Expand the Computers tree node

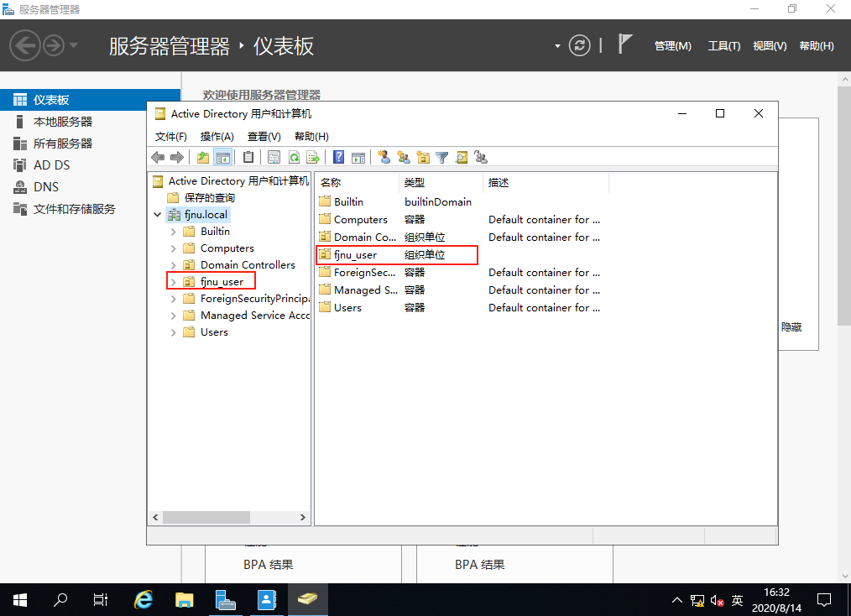click(173, 248)
